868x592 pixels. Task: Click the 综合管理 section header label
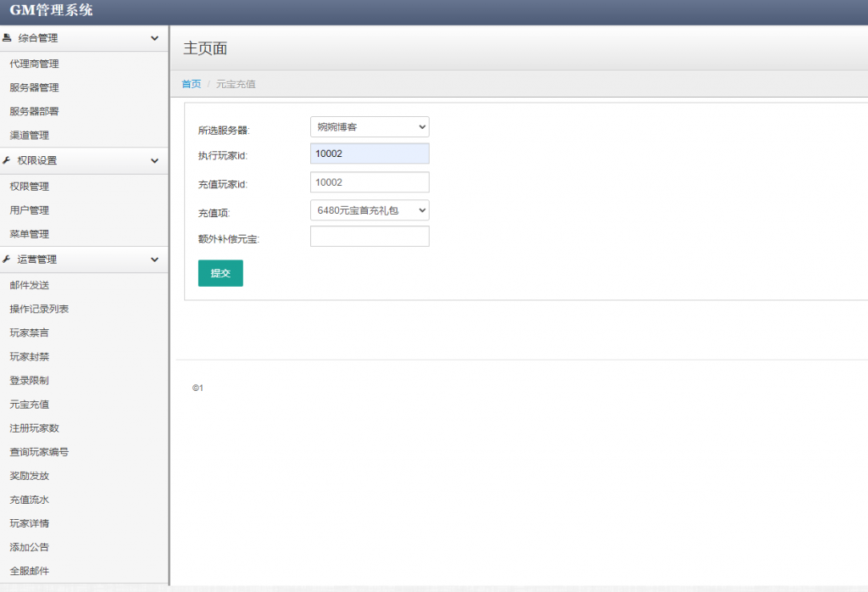(37, 38)
